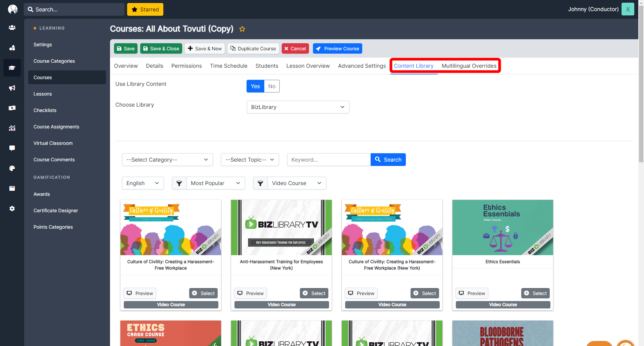Click the magnifier icon in search bar
Viewport: 644px width, 346px height.
31,9
